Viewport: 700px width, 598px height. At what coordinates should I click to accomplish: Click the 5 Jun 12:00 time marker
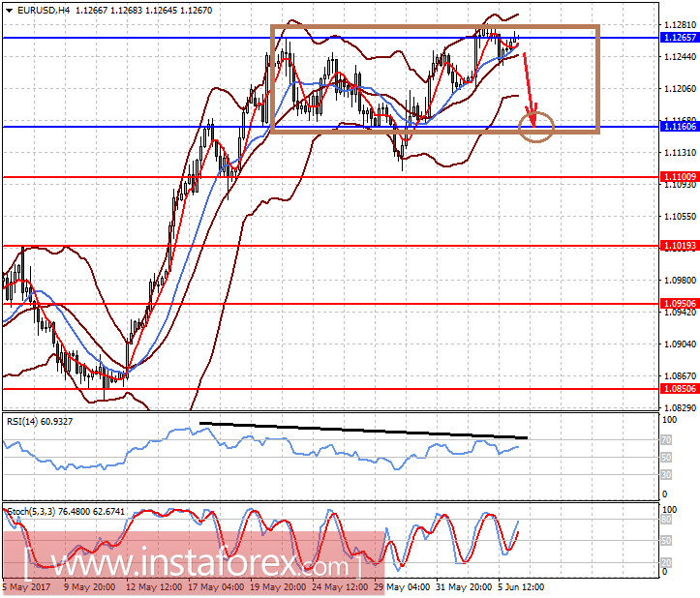tap(521, 586)
